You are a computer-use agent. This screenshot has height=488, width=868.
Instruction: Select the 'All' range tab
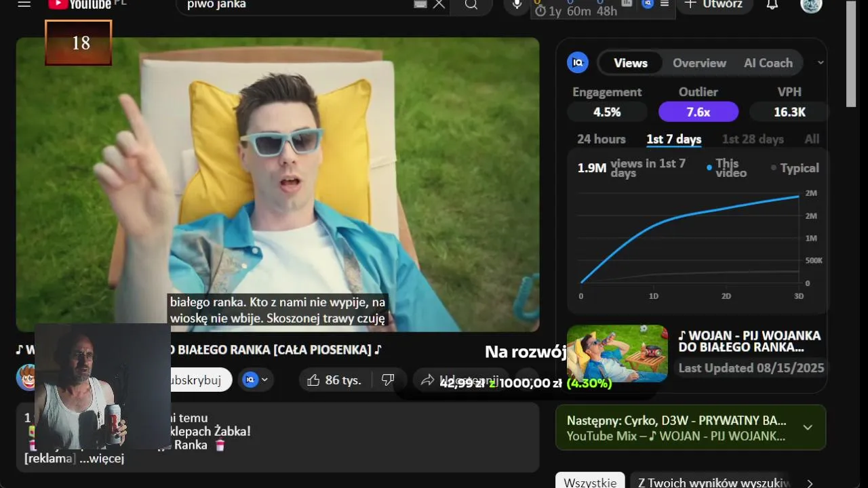pyautogui.click(x=812, y=139)
